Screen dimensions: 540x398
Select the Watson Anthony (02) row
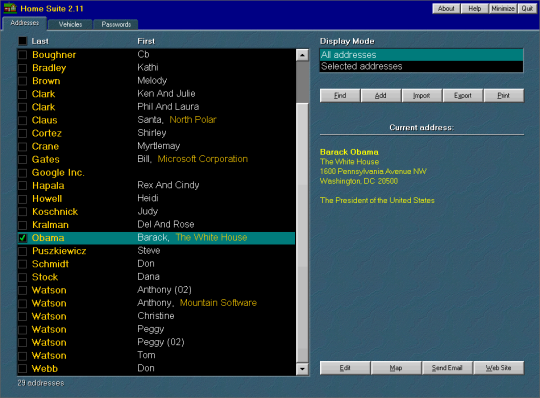pyautogui.click(x=156, y=290)
